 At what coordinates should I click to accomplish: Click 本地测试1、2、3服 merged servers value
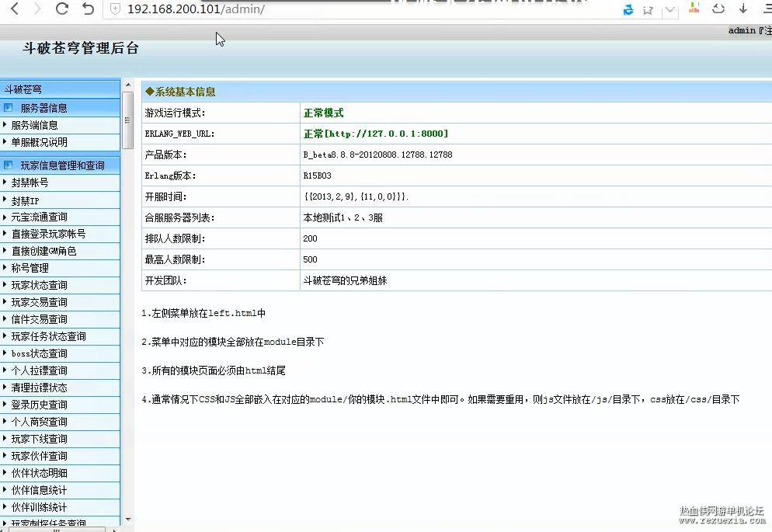point(343,217)
